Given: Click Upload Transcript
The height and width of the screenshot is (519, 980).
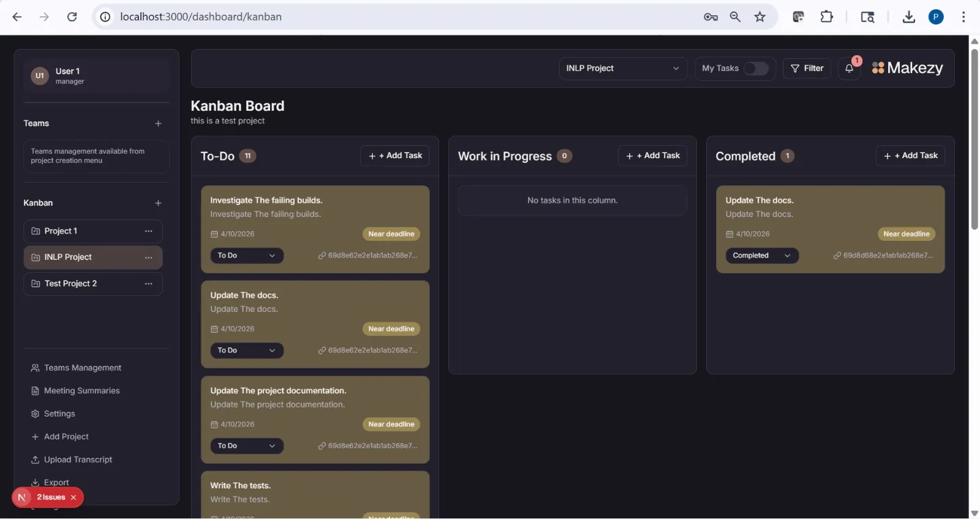Looking at the screenshot, I should (72, 460).
